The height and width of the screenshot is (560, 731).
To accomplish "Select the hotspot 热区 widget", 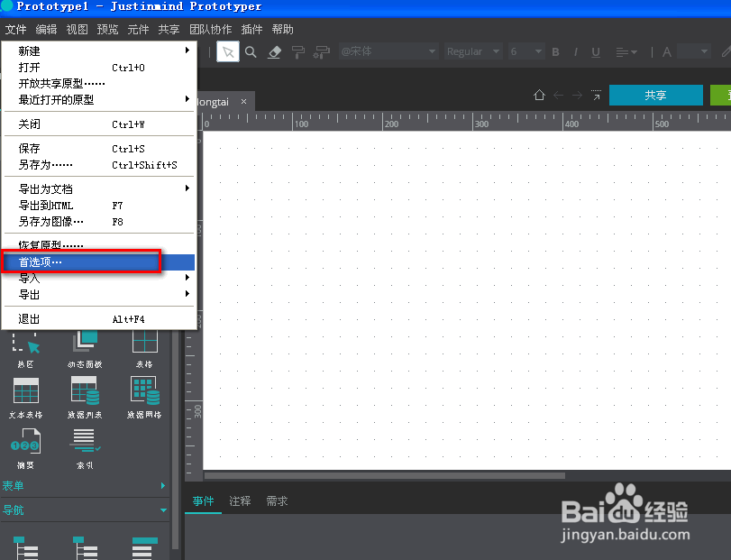I will pyautogui.click(x=25, y=349).
